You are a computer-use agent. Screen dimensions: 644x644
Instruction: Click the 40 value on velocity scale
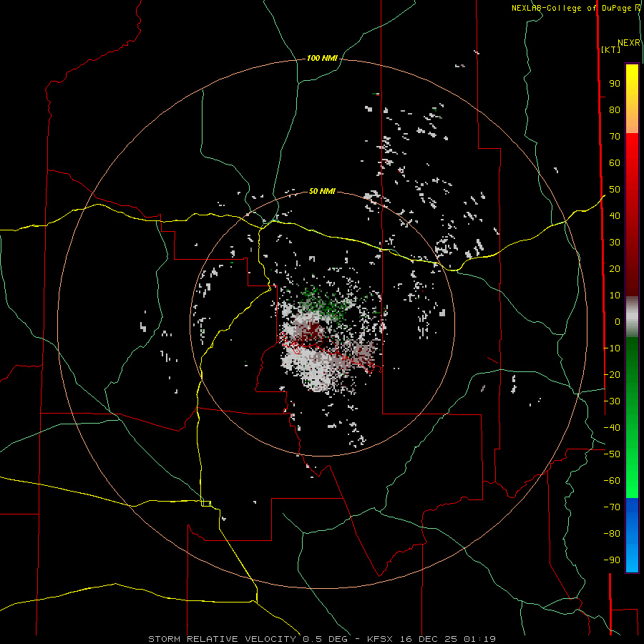point(615,215)
